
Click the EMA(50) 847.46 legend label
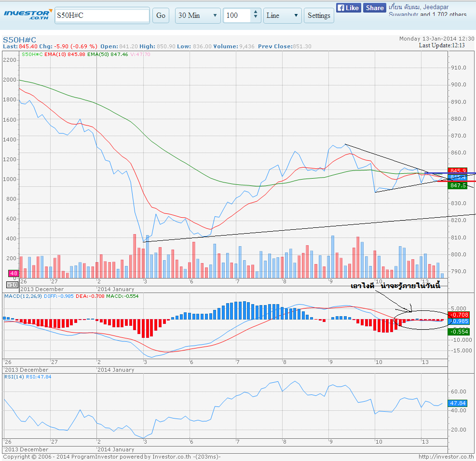108,55
